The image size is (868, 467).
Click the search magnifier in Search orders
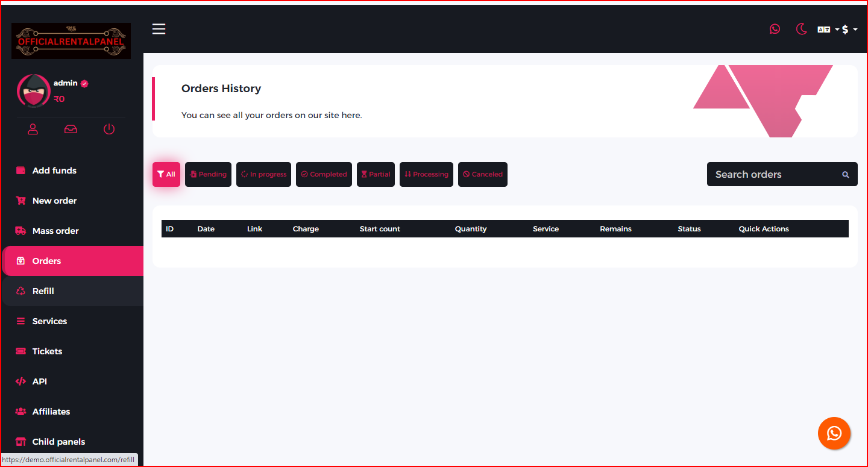coord(846,174)
